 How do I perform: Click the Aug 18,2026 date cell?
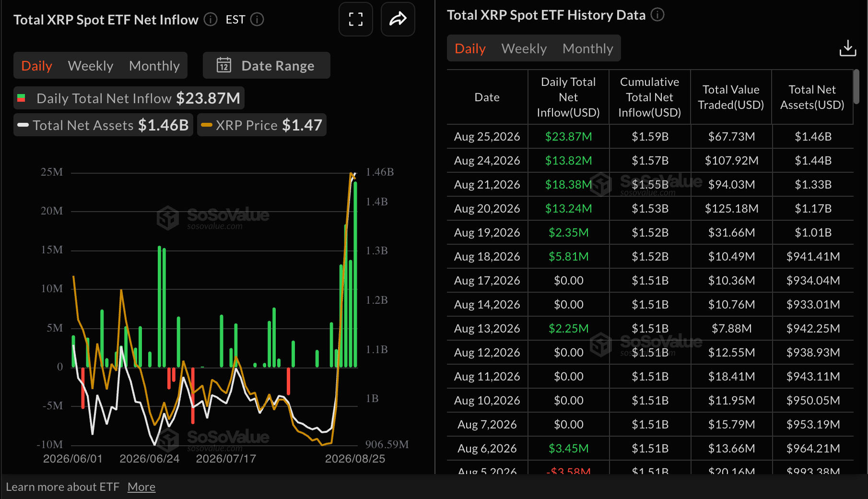pyautogui.click(x=487, y=256)
